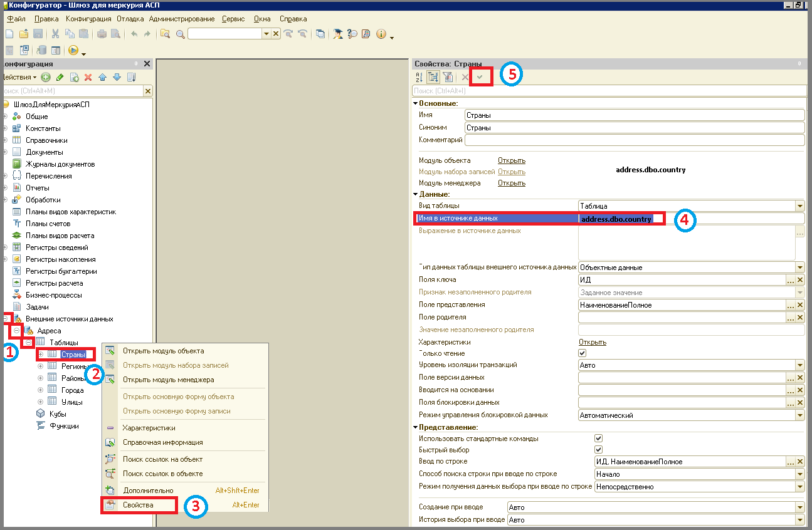Screen dimensions: 812x530
Task: Click the Функции icon in tree
Action: (41, 425)
